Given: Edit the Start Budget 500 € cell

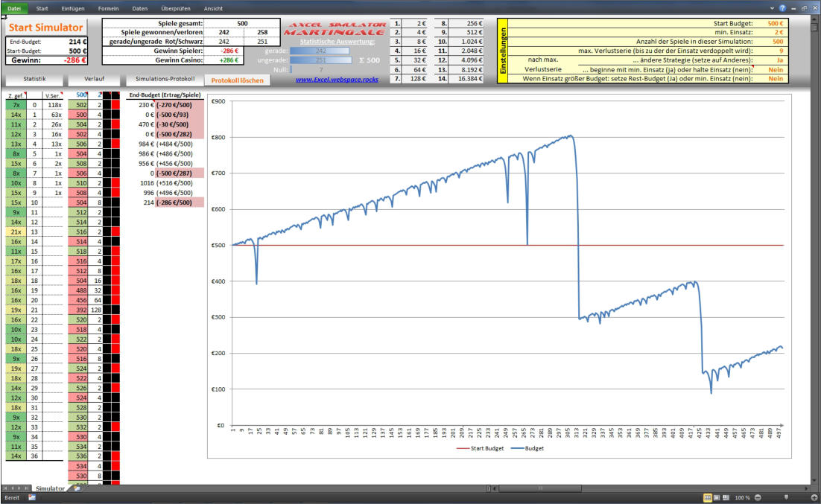Looking at the screenshot, I should point(776,23).
